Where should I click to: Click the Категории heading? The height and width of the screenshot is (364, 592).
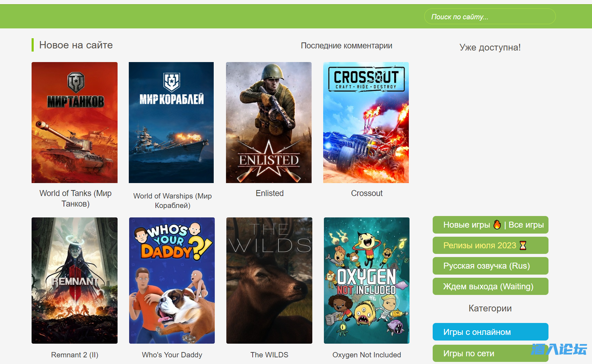pyautogui.click(x=490, y=308)
